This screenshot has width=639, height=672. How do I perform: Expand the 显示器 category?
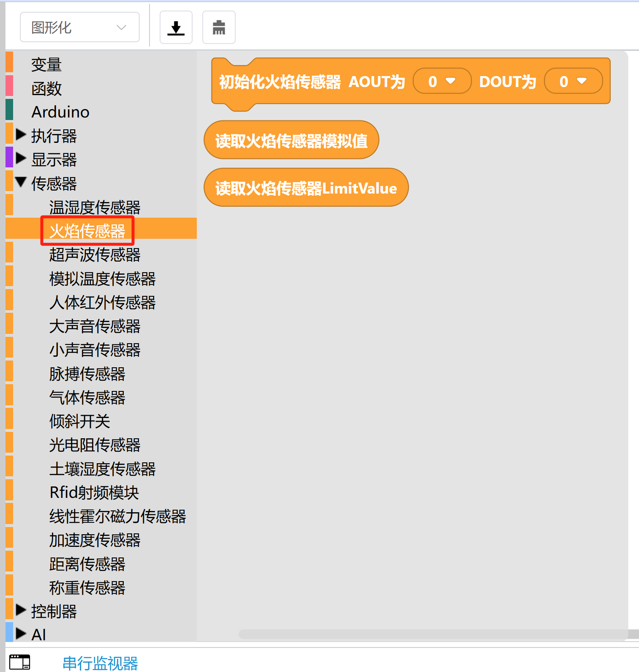pyautogui.click(x=21, y=159)
